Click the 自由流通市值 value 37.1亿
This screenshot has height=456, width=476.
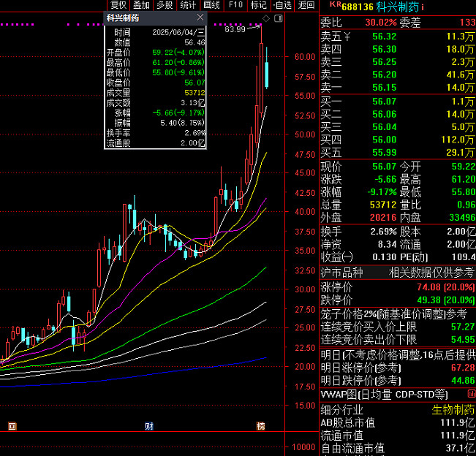[x=460, y=449]
